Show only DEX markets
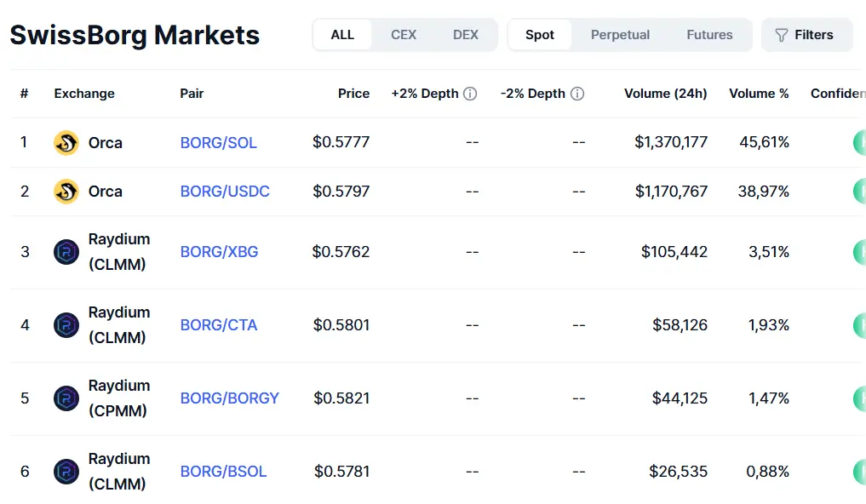Image resolution: width=866 pixels, height=504 pixels. (466, 35)
